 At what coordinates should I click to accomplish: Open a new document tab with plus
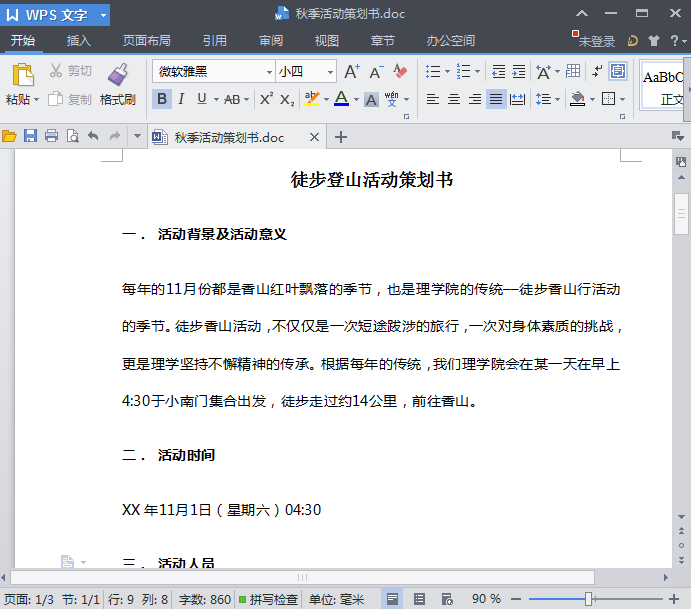point(341,137)
